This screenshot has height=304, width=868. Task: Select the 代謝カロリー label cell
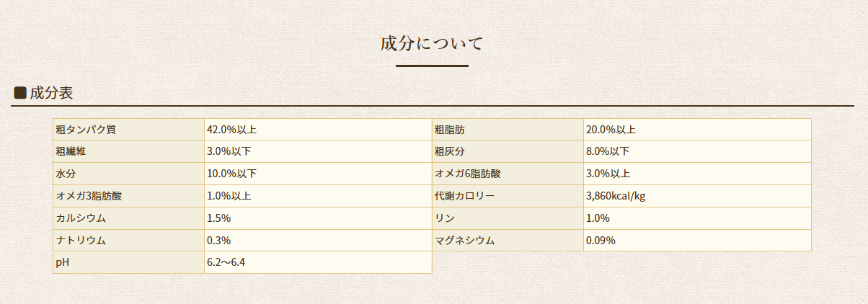(x=508, y=196)
